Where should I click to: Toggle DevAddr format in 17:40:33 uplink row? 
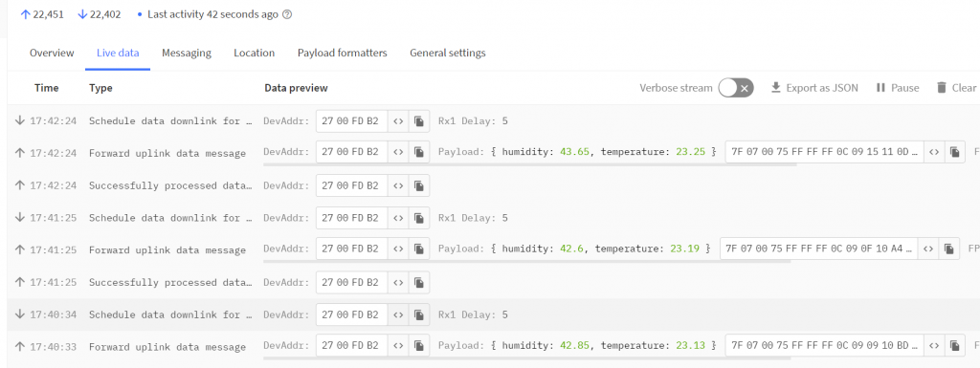pyautogui.click(x=397, y=345)
